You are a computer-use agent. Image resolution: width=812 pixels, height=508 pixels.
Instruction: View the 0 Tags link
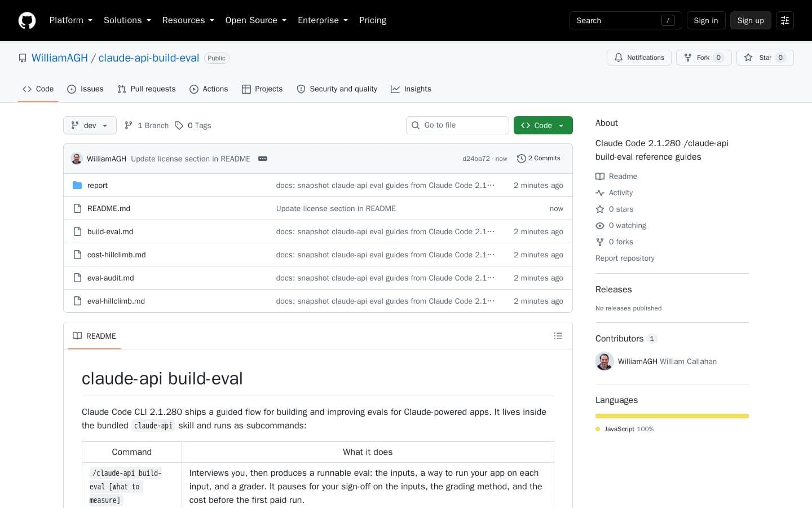[193, 125]
